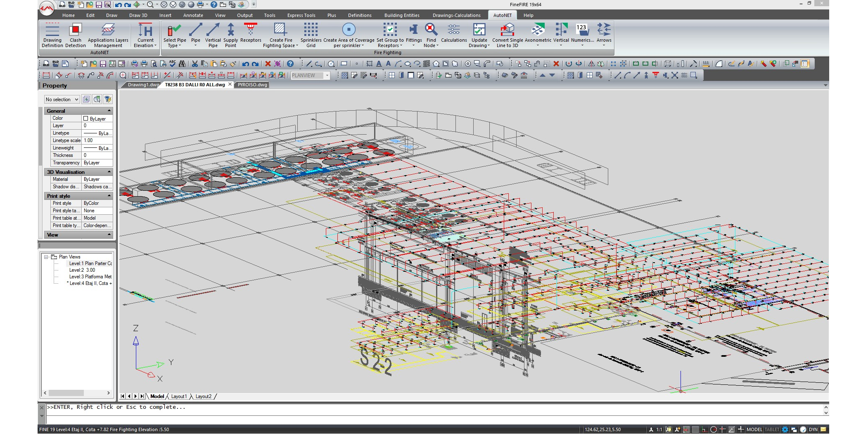Toggle lineweight display in status bar
The height and width of the screenshot is (434, 868).
coord(740,429)
